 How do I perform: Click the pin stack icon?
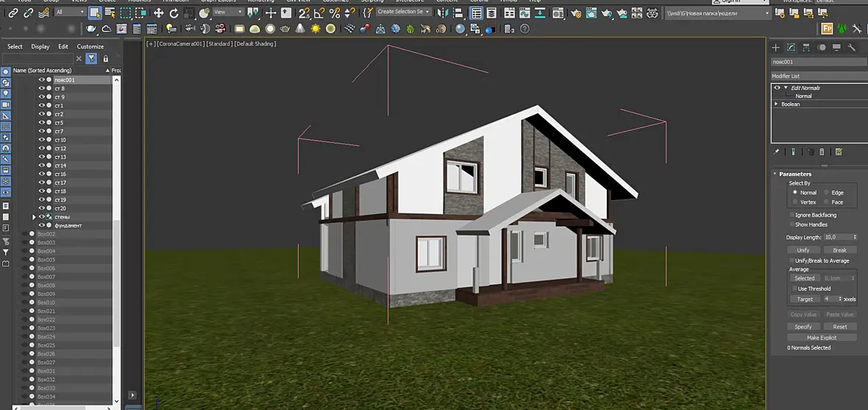(776, 152)
